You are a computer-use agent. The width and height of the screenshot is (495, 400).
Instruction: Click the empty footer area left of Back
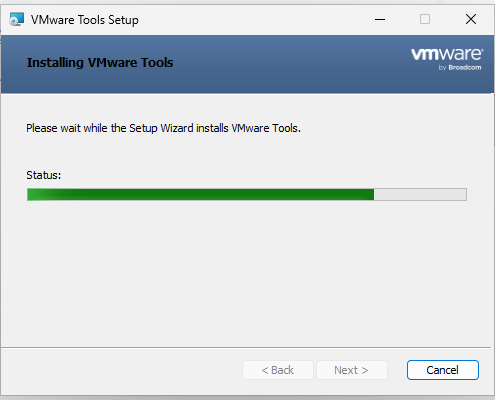(122, 370)
